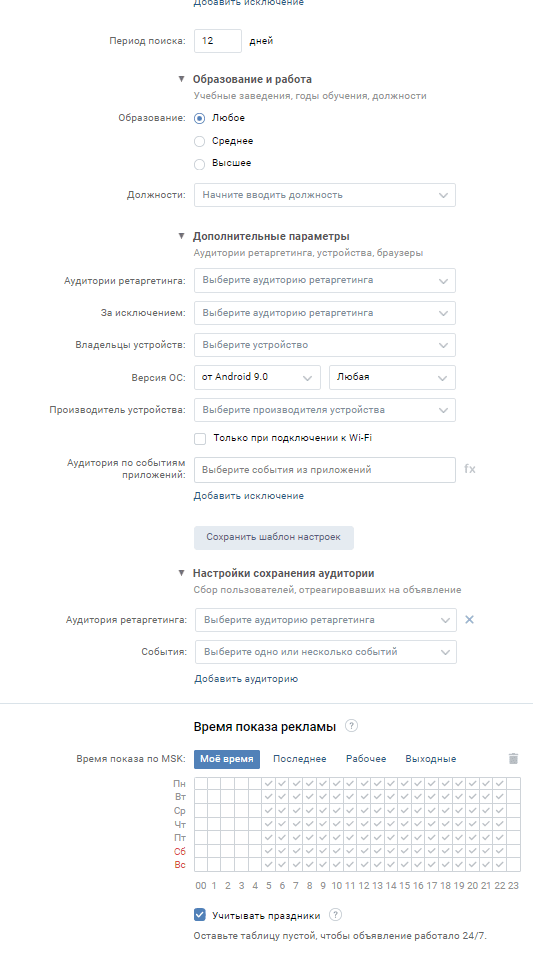Image resolution: width=533 pixels, height=954 pixels.
Task: Click the Добавить аудиторию link
Action: [x=246, y=678]
